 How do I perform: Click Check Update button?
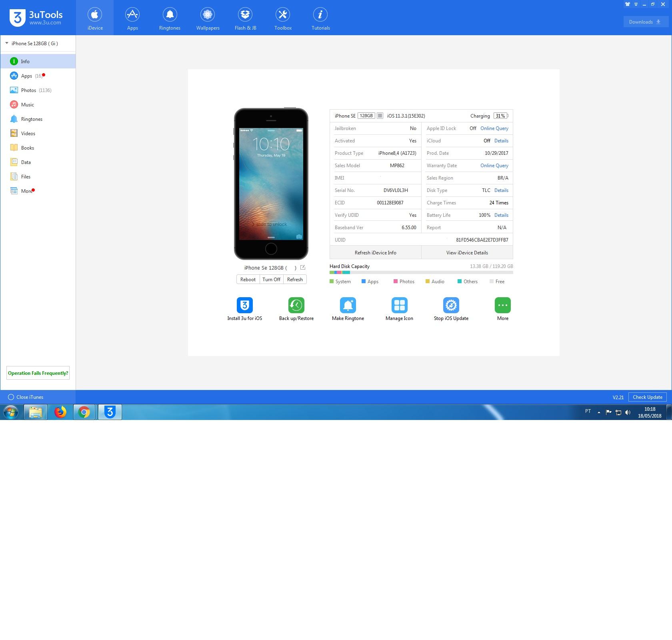647,397
